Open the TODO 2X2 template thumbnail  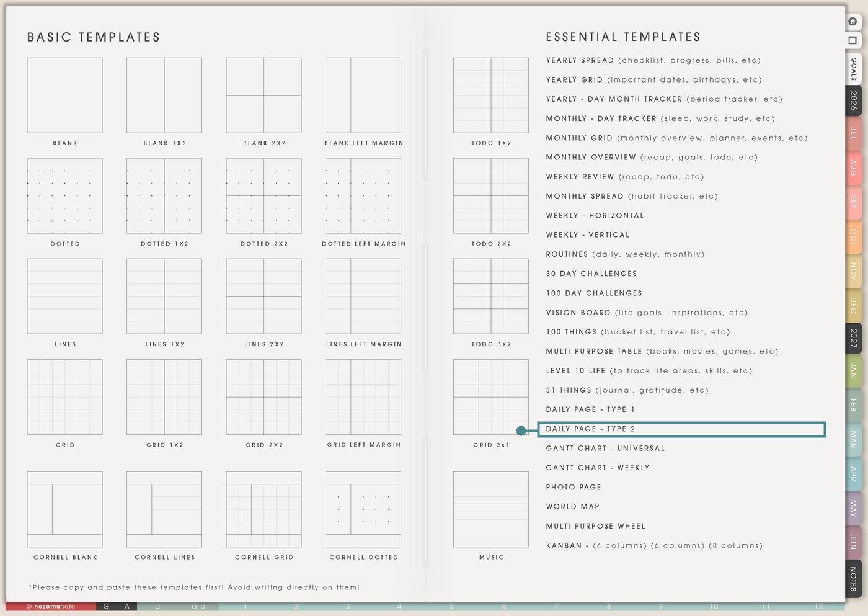pyautogui.click(x=491, y=196)
